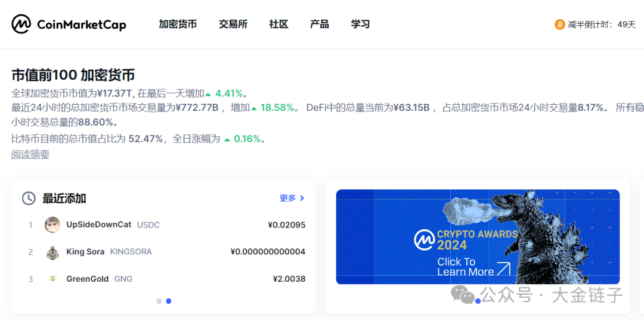Click the GreenGold coin logo

point(52,279)
